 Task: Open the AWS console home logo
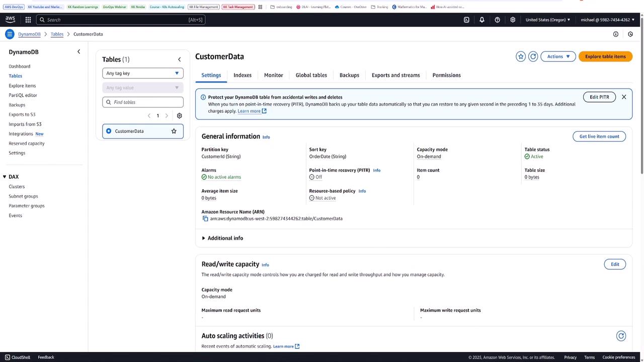[10, 20]
